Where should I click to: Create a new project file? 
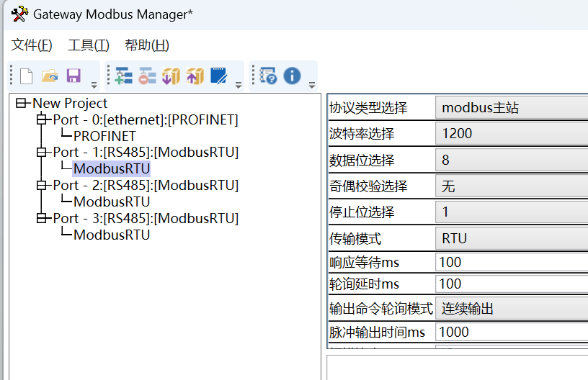(x=26, y=76)
